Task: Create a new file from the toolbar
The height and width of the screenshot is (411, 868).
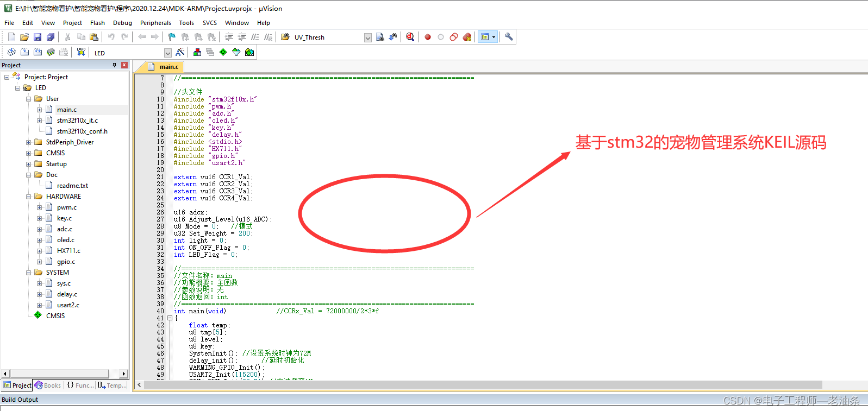Action: pyautogui.click(x=11, y=37)
